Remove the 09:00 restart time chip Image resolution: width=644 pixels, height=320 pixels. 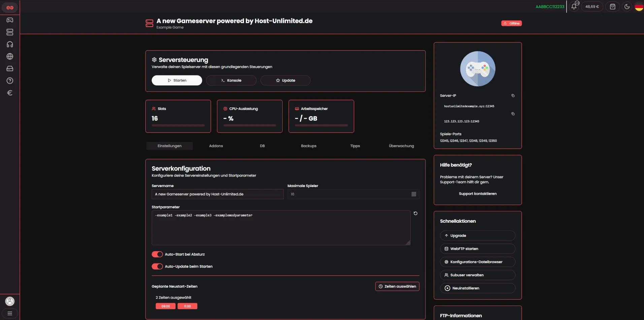(165, 306)
